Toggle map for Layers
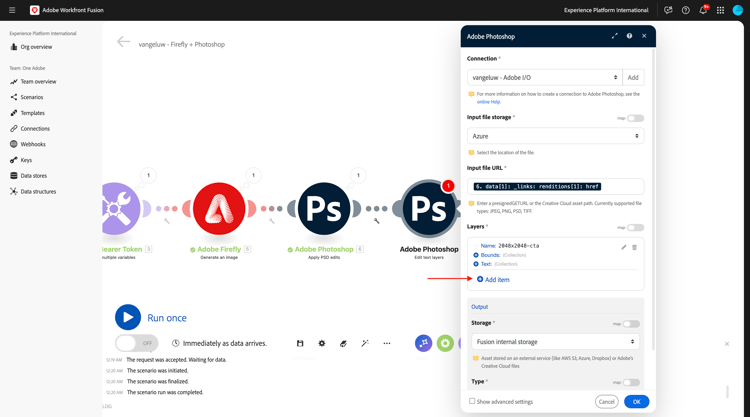 [x=635, y=228]
